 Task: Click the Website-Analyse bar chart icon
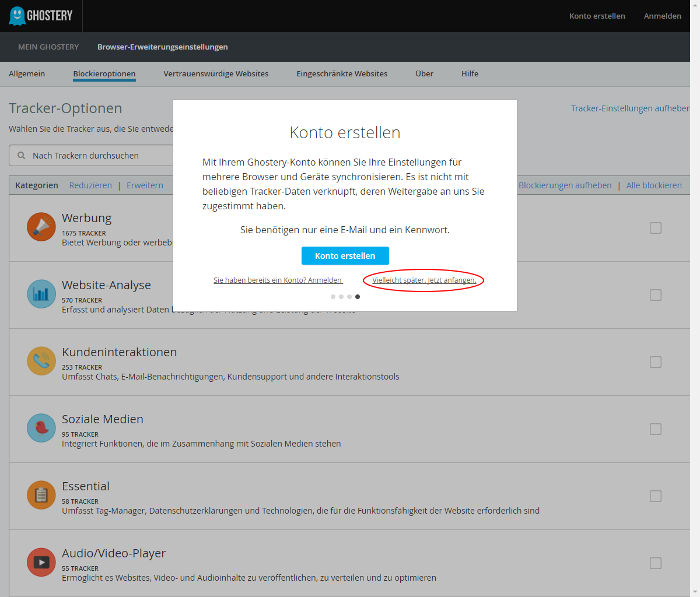(x=41, y=294)
